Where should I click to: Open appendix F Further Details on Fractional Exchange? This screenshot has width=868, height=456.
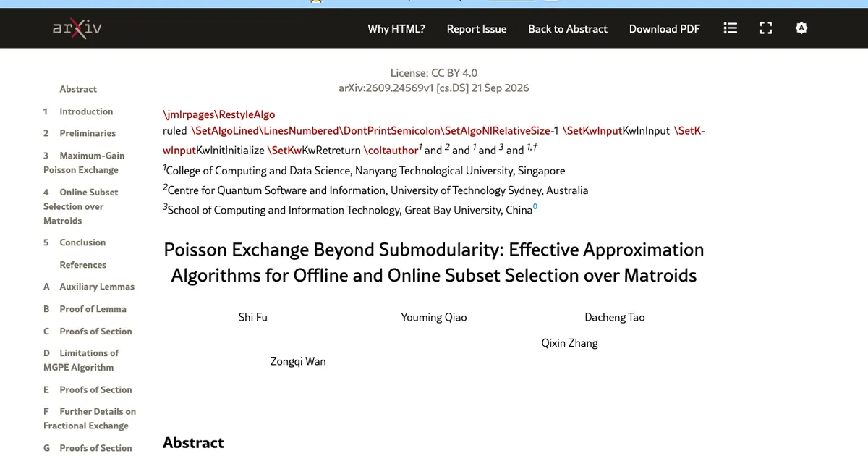tap(90, 418)
